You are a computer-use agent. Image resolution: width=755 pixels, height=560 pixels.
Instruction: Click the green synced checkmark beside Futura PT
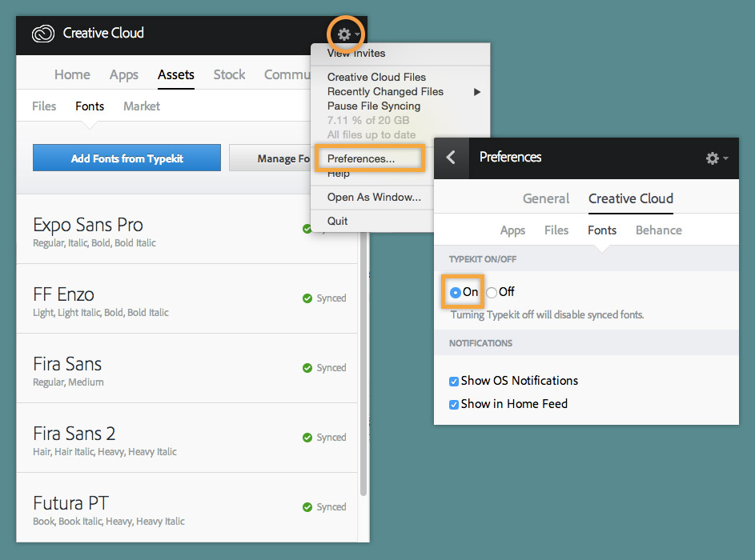click(307, 507)
